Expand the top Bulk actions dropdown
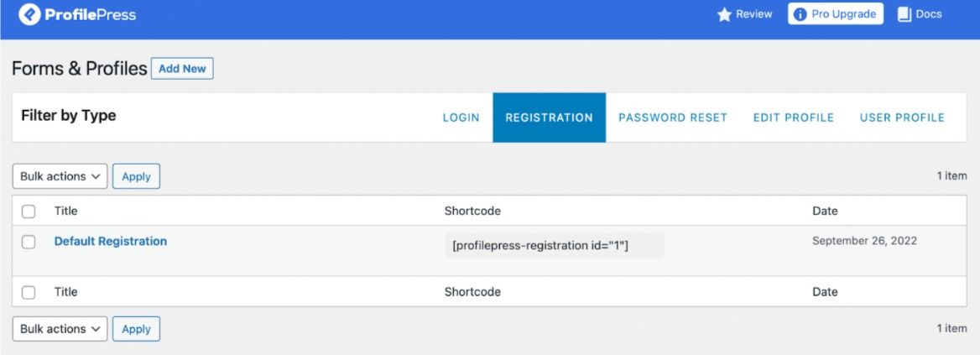This screenshot has height=355, width=980. pos(60,176)
